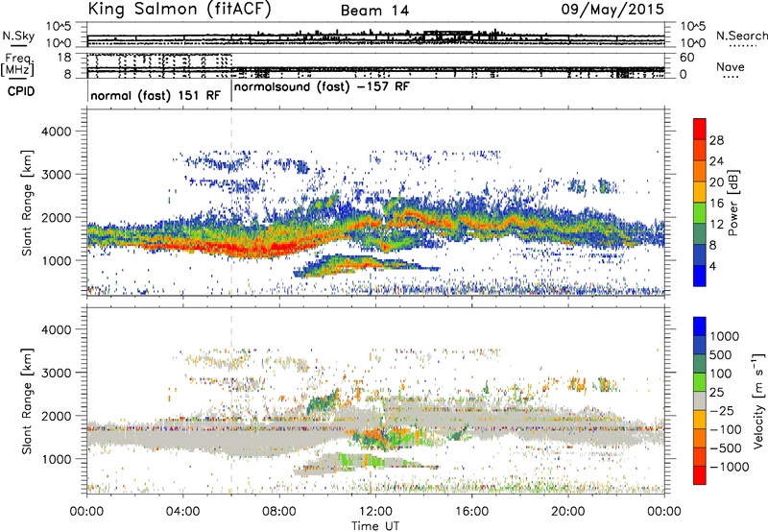768x532 pixels.
Task: Click the 'Velocity [m s-1]' colorbar label
Action: [x=758, y=400]
